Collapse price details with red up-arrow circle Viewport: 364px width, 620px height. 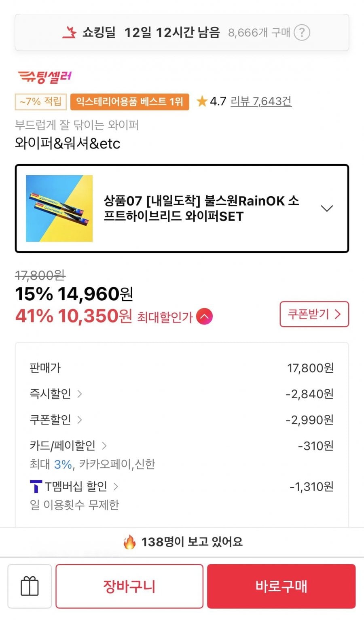204,316
